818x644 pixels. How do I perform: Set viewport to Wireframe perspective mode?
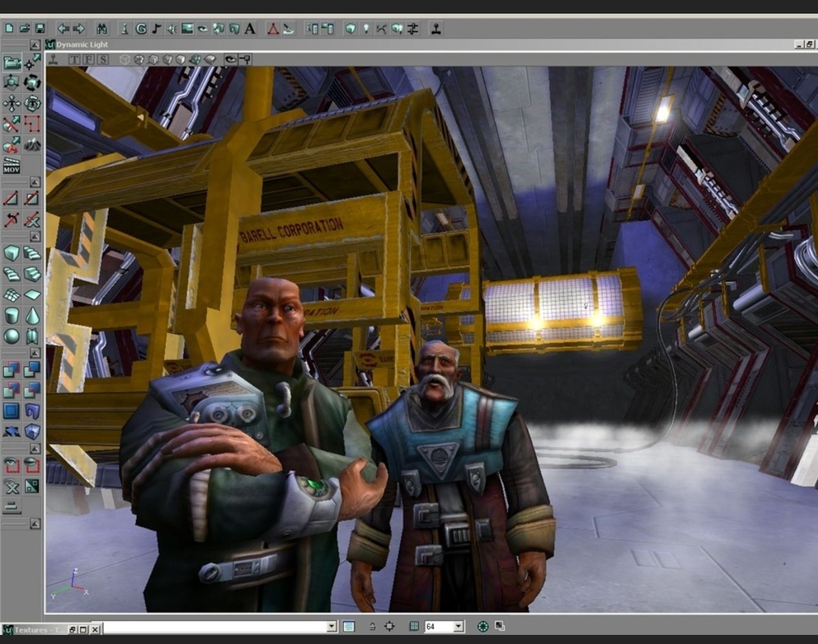click(125, 59)
